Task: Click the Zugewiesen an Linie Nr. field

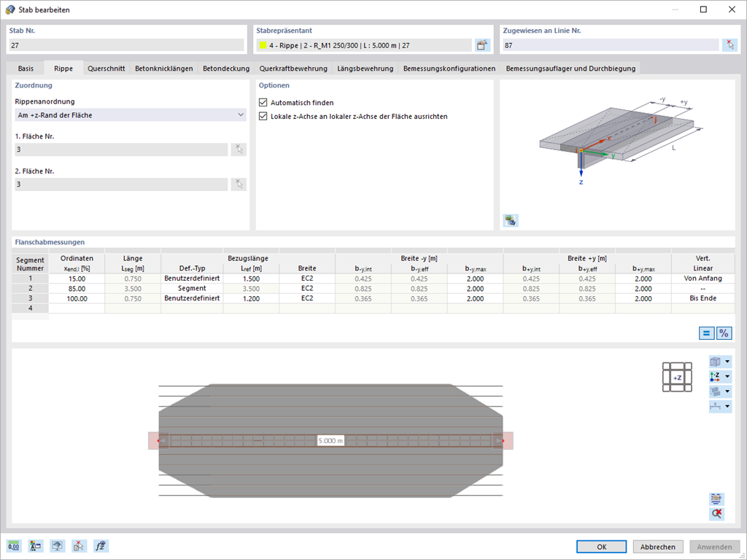Action: [611, 45]
